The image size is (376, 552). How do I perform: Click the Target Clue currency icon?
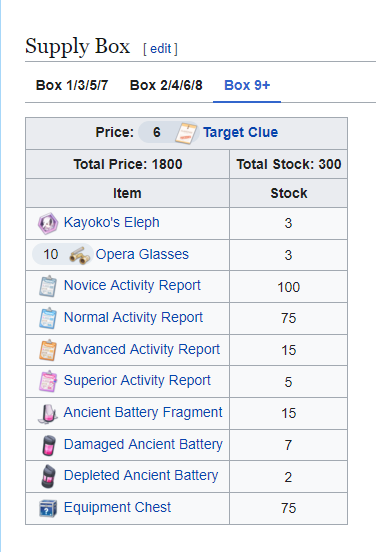click(x=186, y=133)
